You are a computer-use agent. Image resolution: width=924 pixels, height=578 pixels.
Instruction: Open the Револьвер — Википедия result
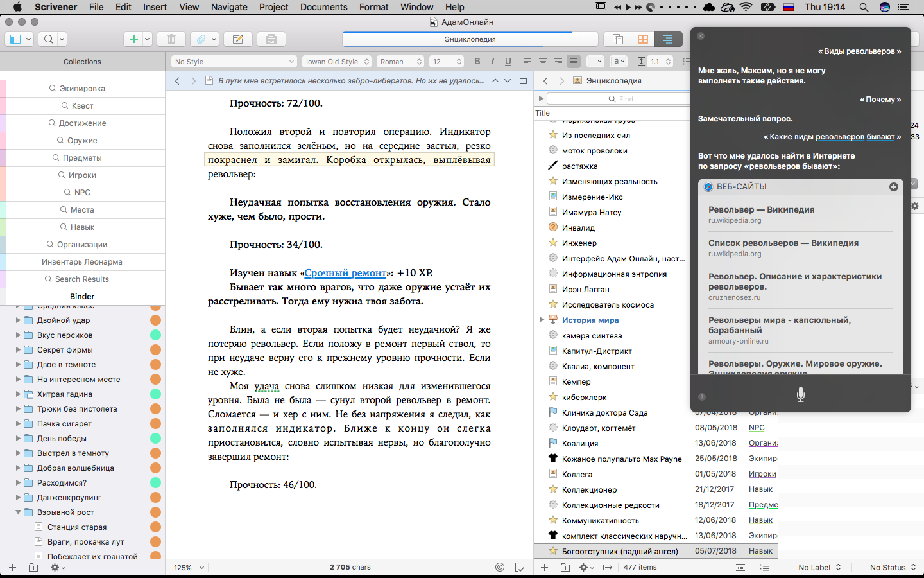761,210
